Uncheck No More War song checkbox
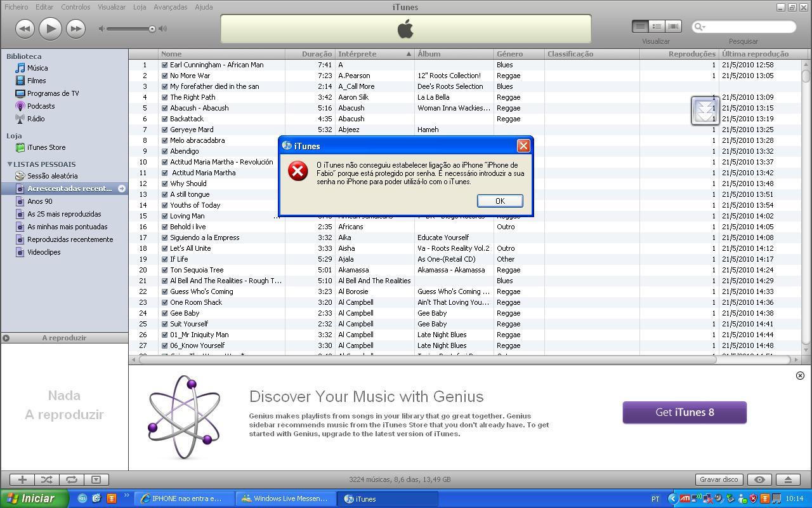 point(165,76)
